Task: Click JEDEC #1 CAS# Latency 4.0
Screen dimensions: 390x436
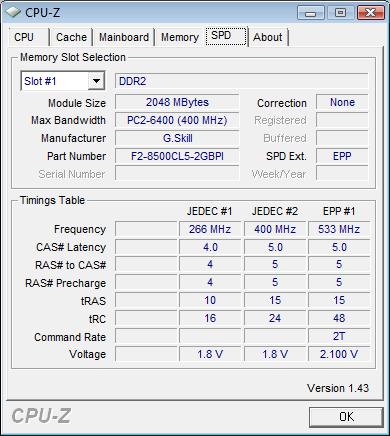Action: [x=210, y=247]
